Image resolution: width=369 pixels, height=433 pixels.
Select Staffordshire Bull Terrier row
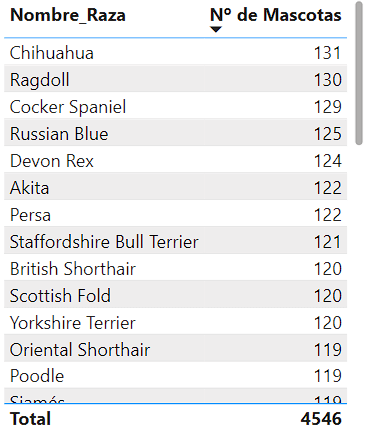(x=175, y=242)
